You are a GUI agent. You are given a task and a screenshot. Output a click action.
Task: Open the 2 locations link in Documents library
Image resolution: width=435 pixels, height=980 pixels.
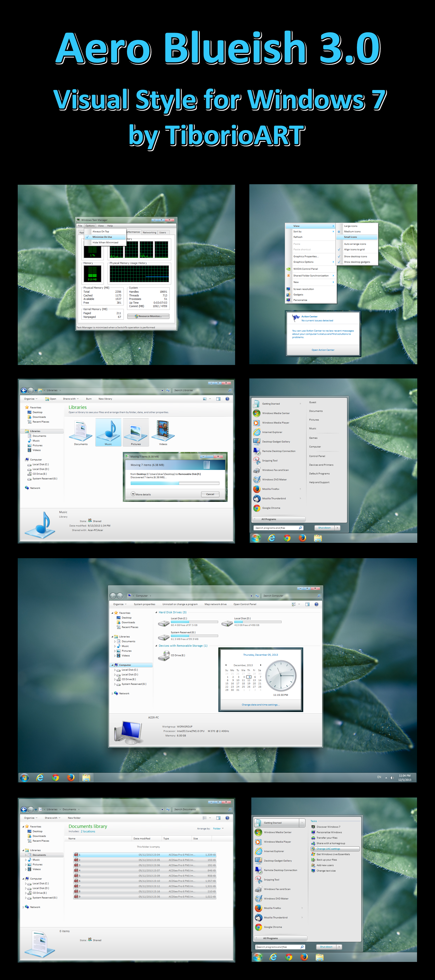[x=88, y=831]
